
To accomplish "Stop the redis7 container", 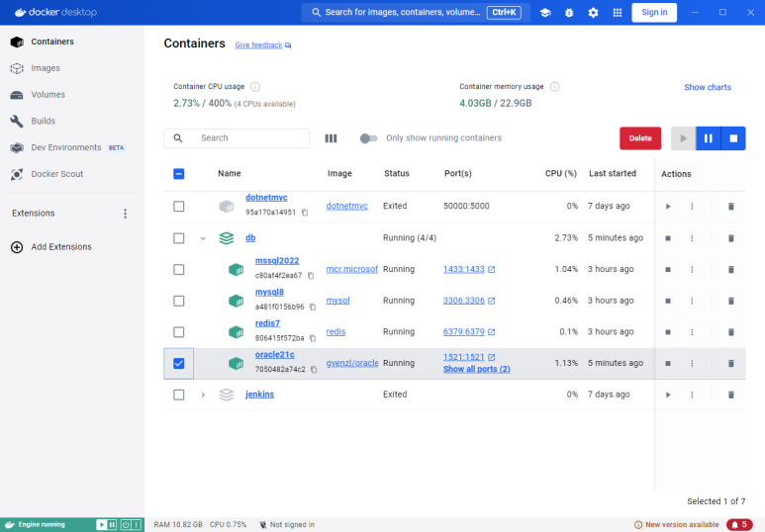I will tap(668, 332).
